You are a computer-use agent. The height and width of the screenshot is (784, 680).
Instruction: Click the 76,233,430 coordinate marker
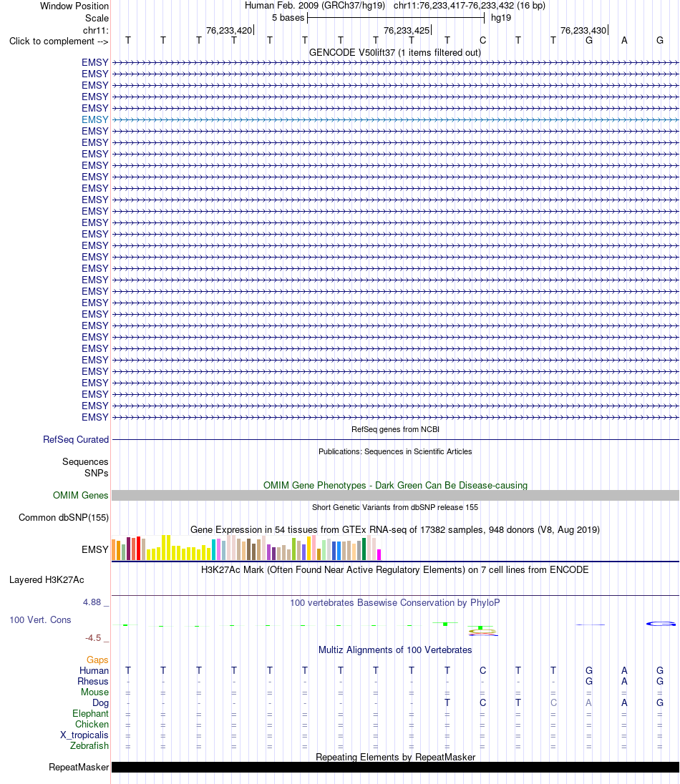583,31
